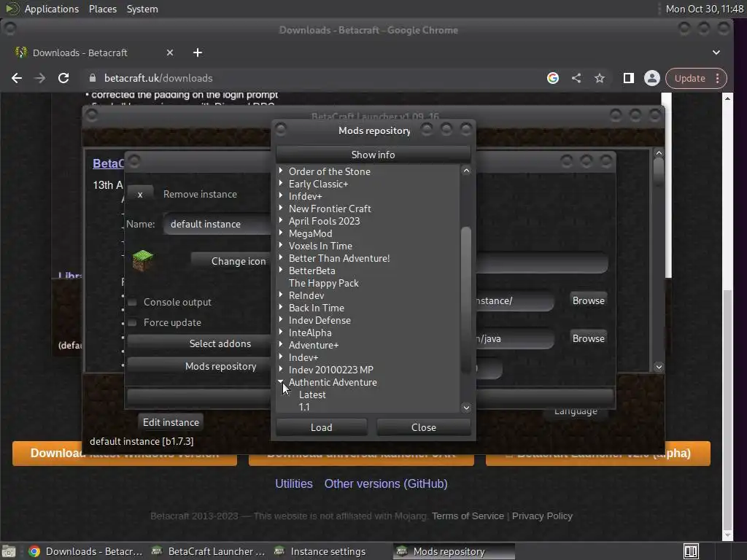Click Edit instance button in launcher
The width and height of the screenshot is (747, 560).
[x=171, y=422]
